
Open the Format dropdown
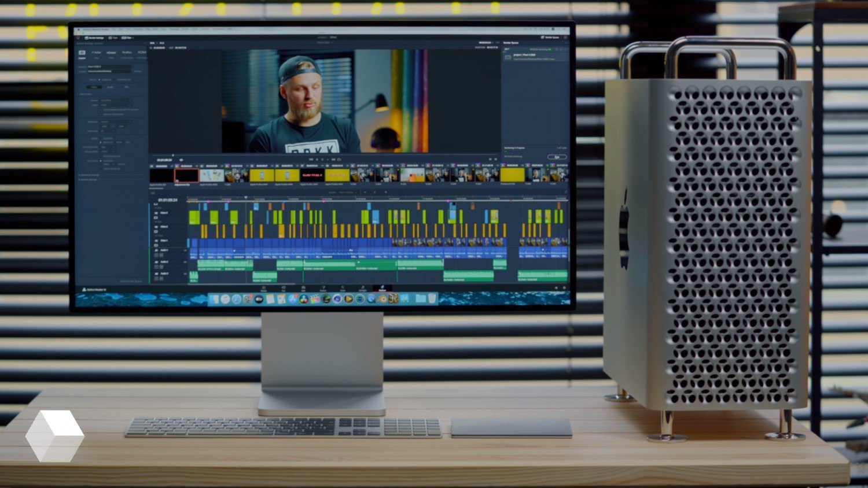click(x=116, y=101)
